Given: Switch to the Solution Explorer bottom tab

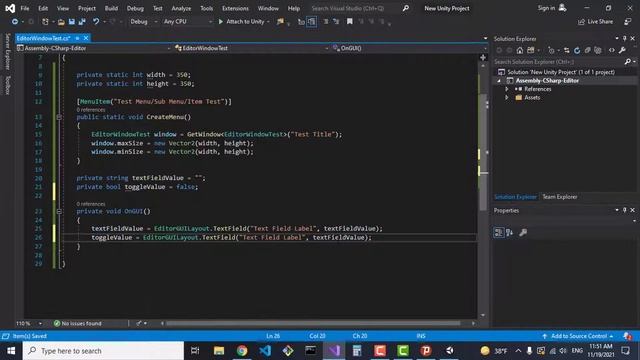Looking at the screenshot, I should pos(515,197).
